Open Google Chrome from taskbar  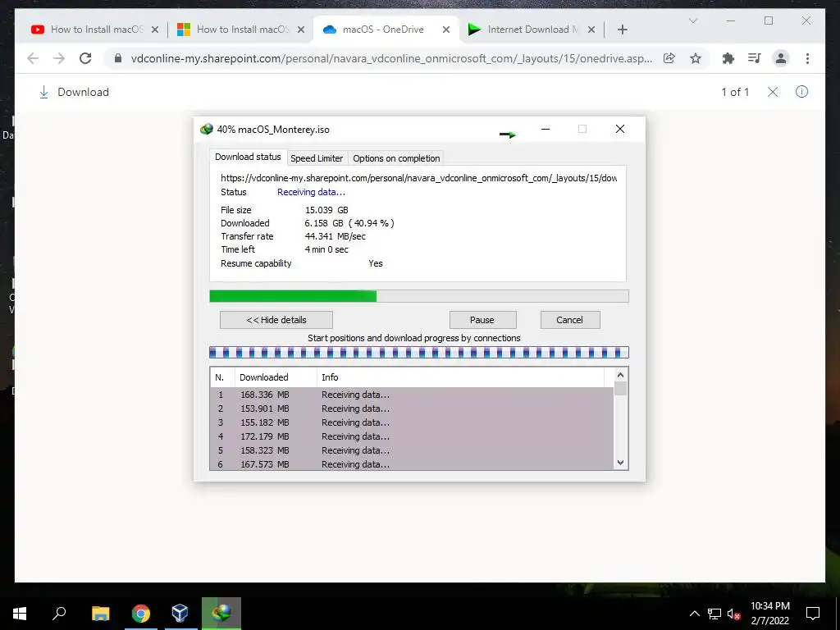tap(141, 614)
